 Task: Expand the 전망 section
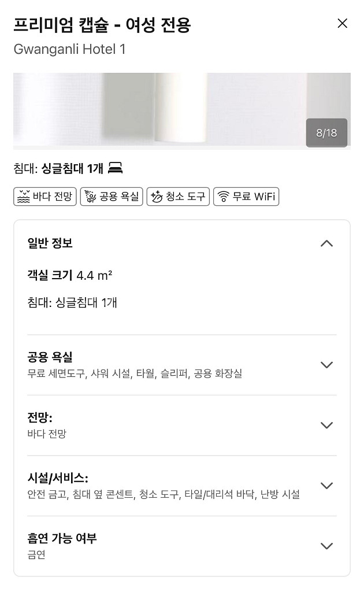pyautogui.click(x=328, y=425)
